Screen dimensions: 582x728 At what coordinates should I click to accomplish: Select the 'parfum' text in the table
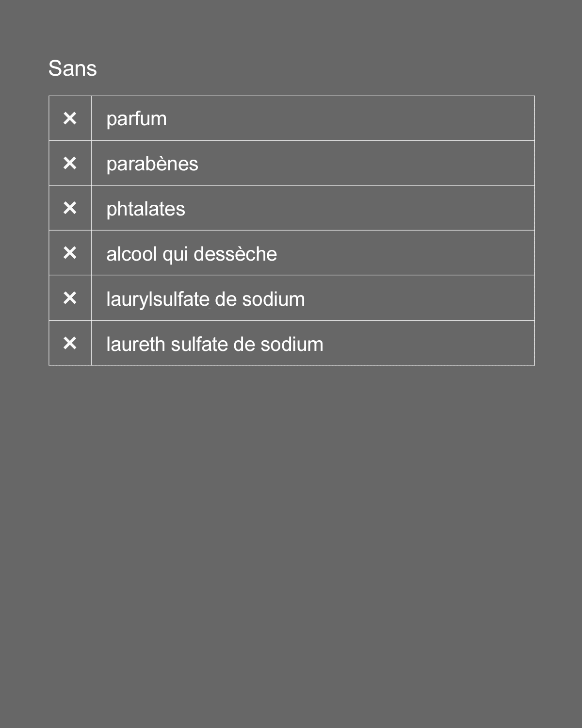click(136, 119)
